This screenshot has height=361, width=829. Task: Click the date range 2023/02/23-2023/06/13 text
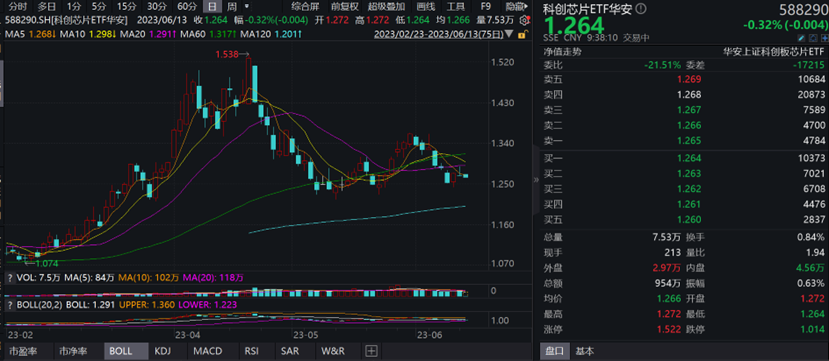pos(438,35)
